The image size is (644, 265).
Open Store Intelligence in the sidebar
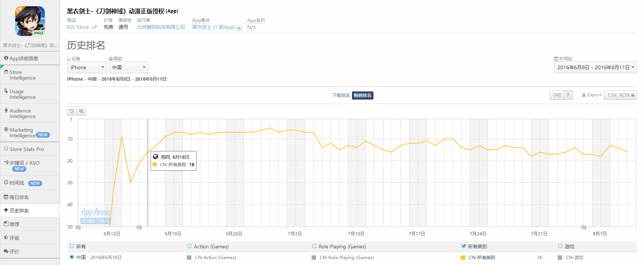23,75
